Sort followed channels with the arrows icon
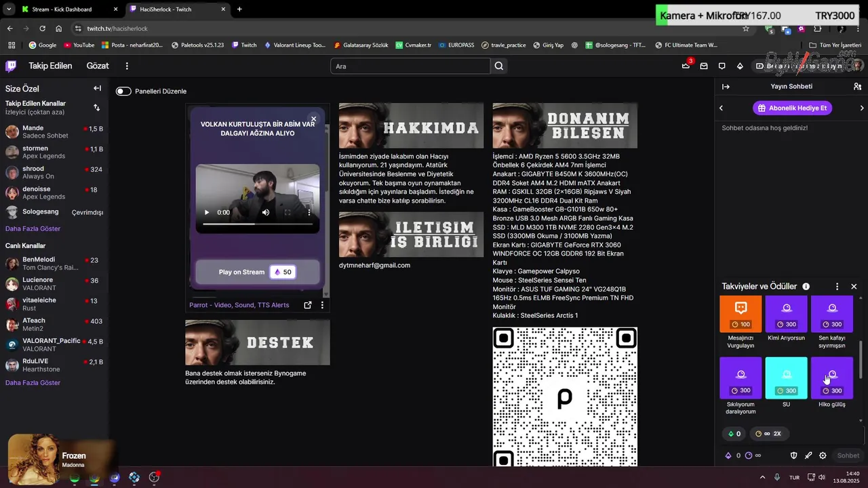The width and height of the screenshot is (868, 488). click(96, 107)
